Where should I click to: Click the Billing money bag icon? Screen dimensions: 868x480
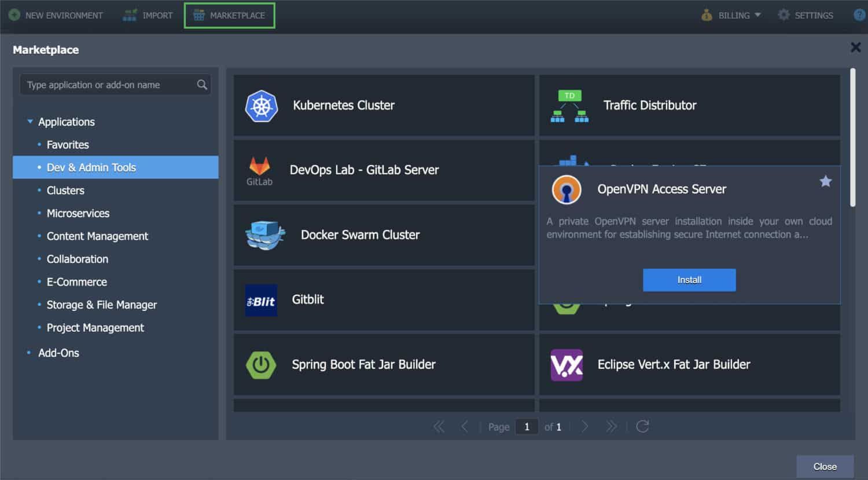click(x=707, y=15)
